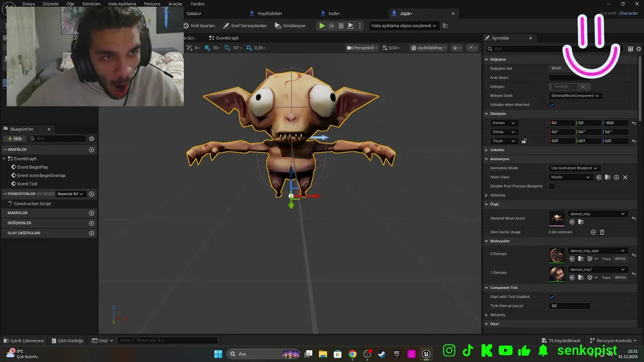The height and width of the screenshot is (362, 644).
Task: Switch to the Salako tab
Action: coord(194,14)
